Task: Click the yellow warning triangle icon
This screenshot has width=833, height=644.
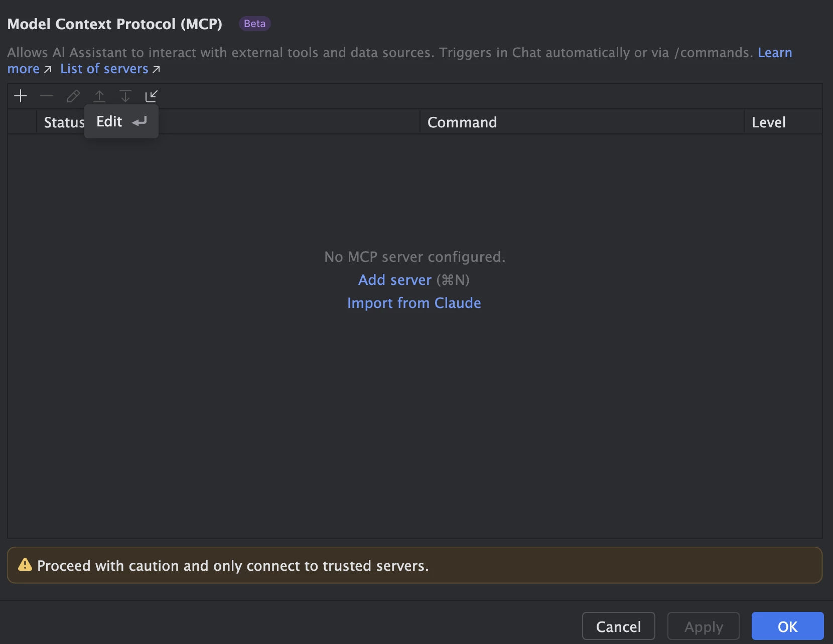Action: (25, 565)
